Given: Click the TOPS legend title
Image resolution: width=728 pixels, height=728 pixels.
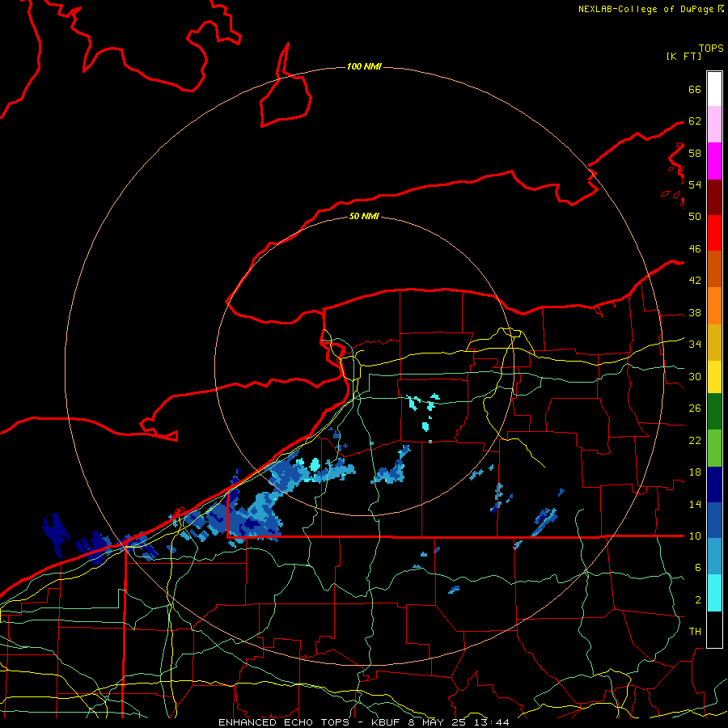Looking at the screenshot, I should (711, 49).
